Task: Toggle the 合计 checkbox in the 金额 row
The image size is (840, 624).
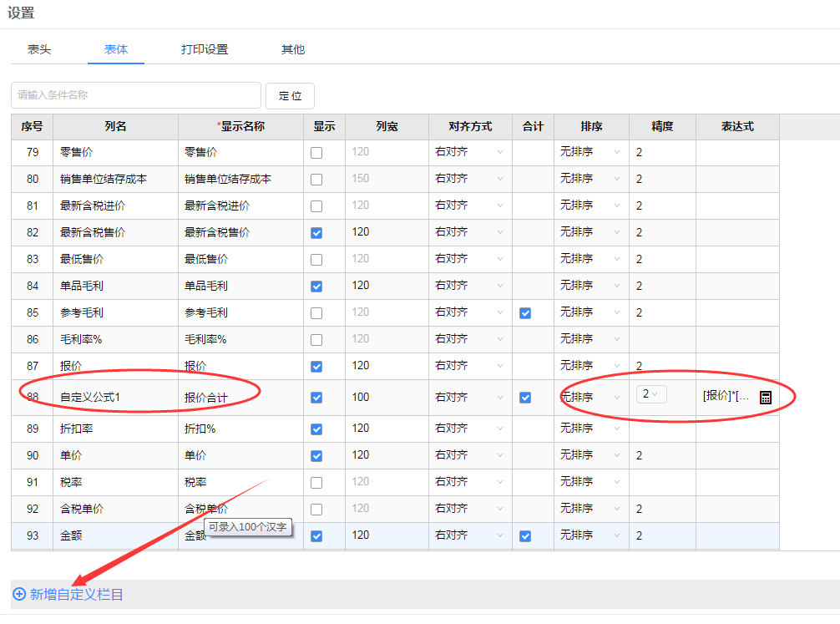Action: click(x=525, y=536)
